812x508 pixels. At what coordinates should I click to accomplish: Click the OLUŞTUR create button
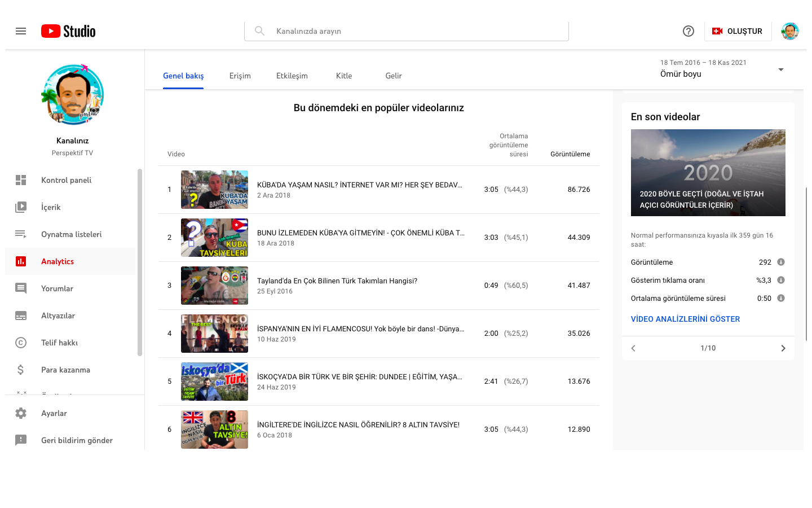click(738, 31)
